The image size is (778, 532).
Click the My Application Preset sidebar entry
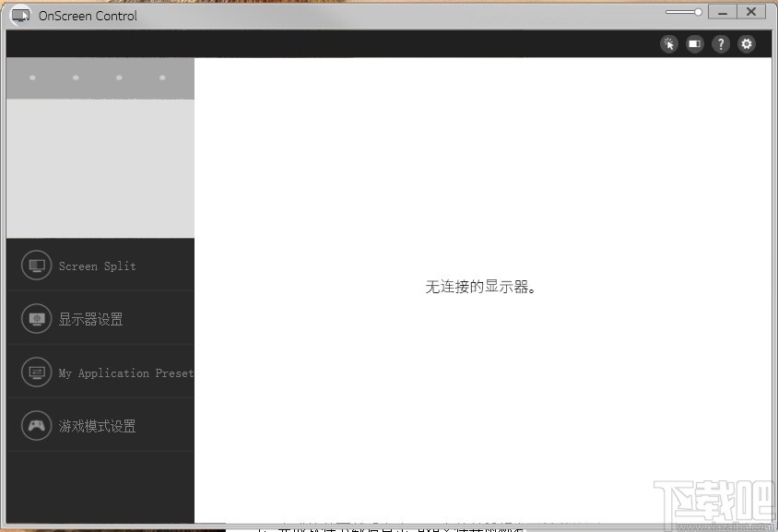[x=125, y=372]
